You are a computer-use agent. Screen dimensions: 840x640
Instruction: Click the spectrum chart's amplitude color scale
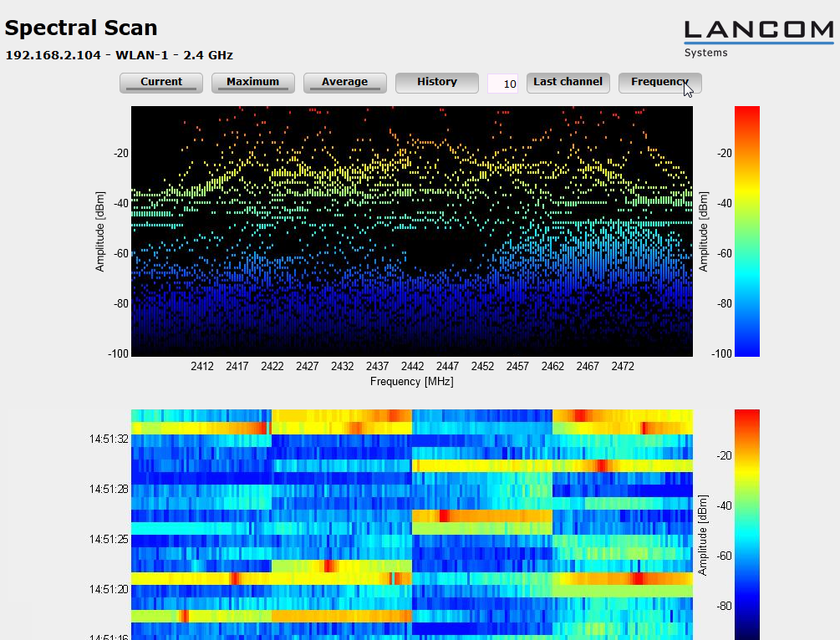click(x=746, y=231)
